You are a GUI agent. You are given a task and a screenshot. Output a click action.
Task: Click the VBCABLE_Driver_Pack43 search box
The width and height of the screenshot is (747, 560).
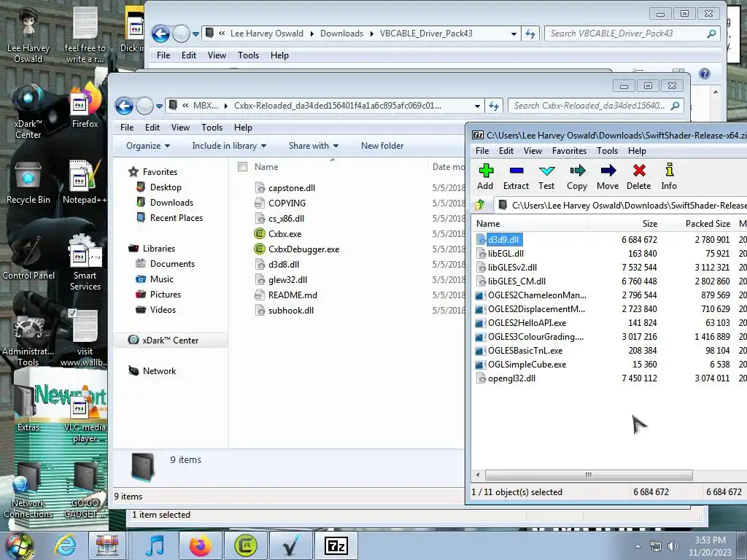click(632, 34)
